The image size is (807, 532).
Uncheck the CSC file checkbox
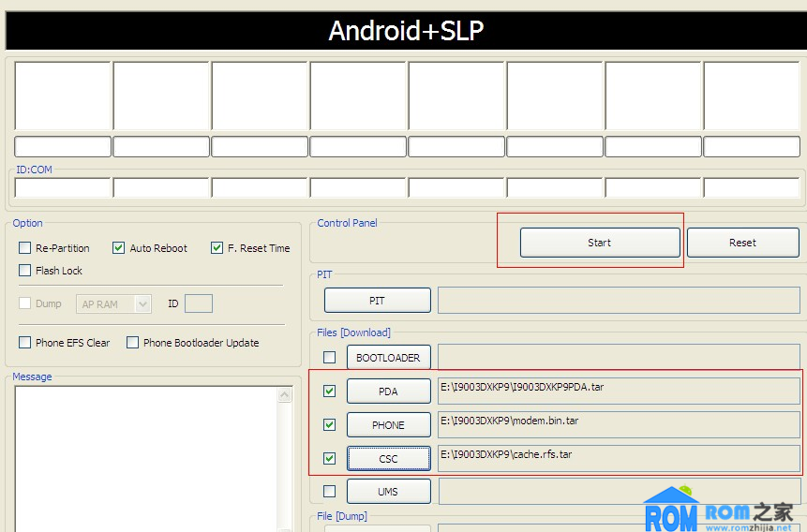pyautogui.click(x=329, y=458)
